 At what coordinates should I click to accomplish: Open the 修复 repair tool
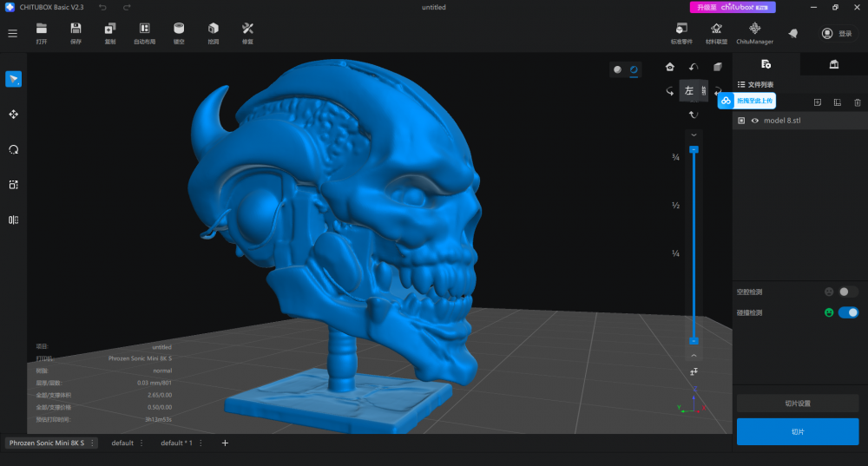247,33
